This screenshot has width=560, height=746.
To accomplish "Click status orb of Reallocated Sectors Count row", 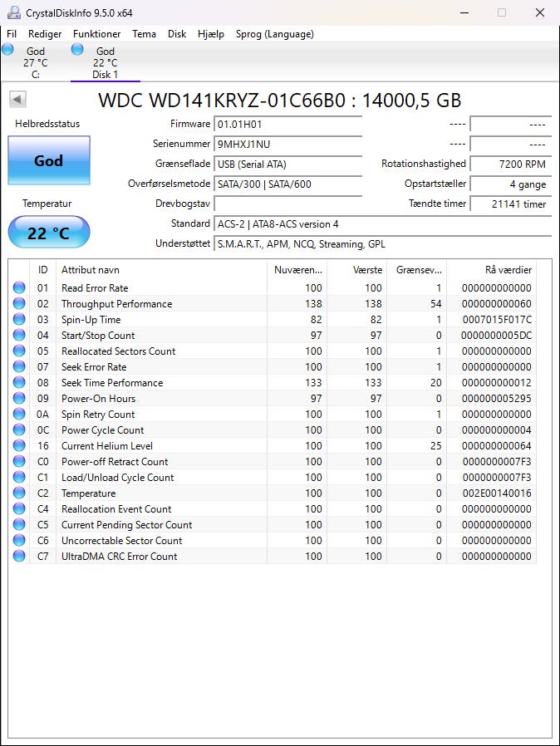I will (x=19, y=351).
